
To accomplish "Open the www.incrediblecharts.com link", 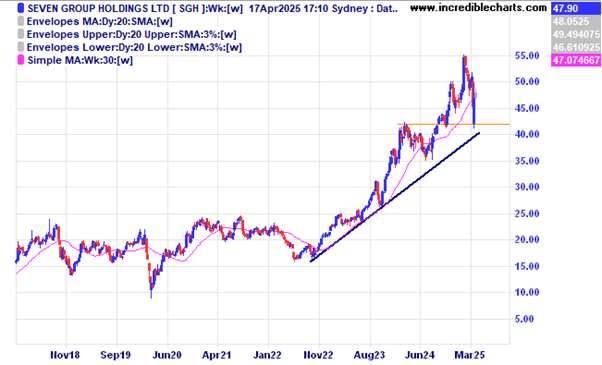I will tap(478, 8).
